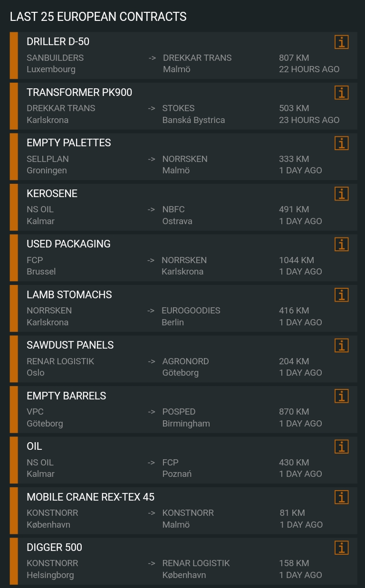The image size is (365, 588).
Task: Open EMPTY BARRELS info icon
Action: 341,396
